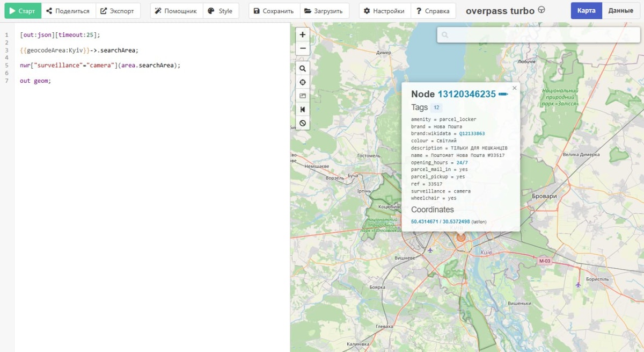
Task: Zoom out the map with minus
Action: 303,48
